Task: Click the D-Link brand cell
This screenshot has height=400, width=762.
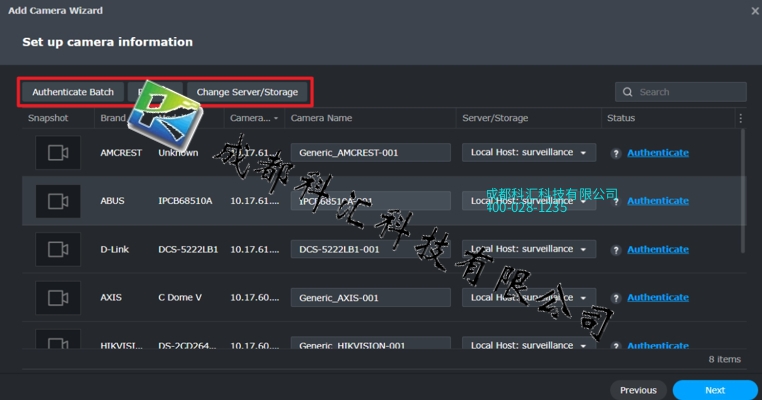Action: coord(115,249)
